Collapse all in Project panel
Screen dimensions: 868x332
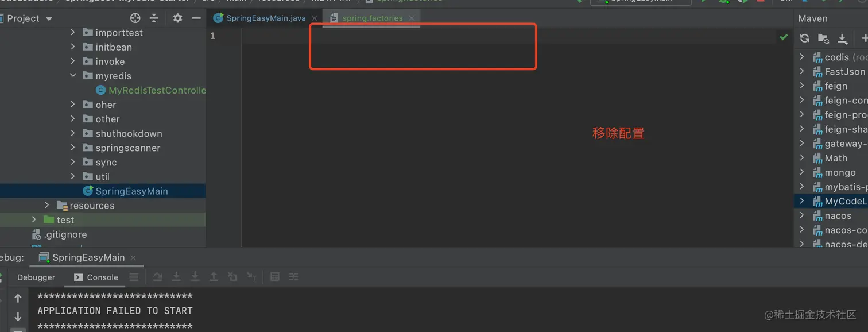154,18
